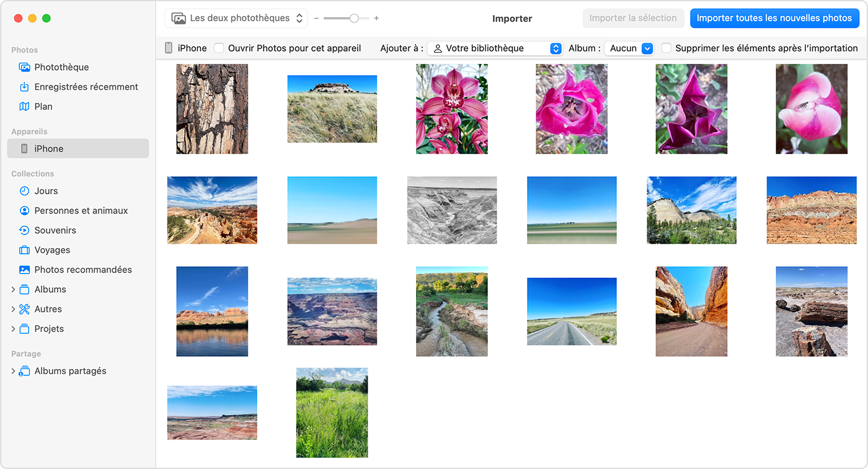Expand the Albums section

click(x=13, y=289)
